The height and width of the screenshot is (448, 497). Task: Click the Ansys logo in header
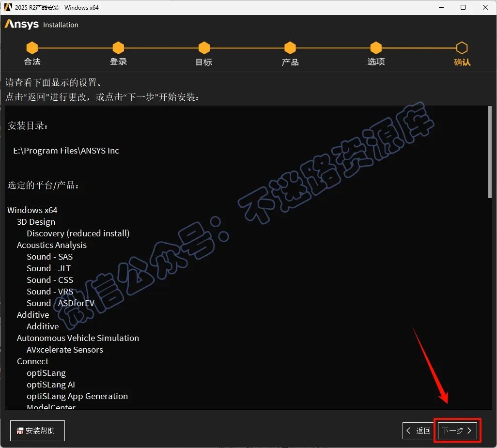[x=21, y=24]
